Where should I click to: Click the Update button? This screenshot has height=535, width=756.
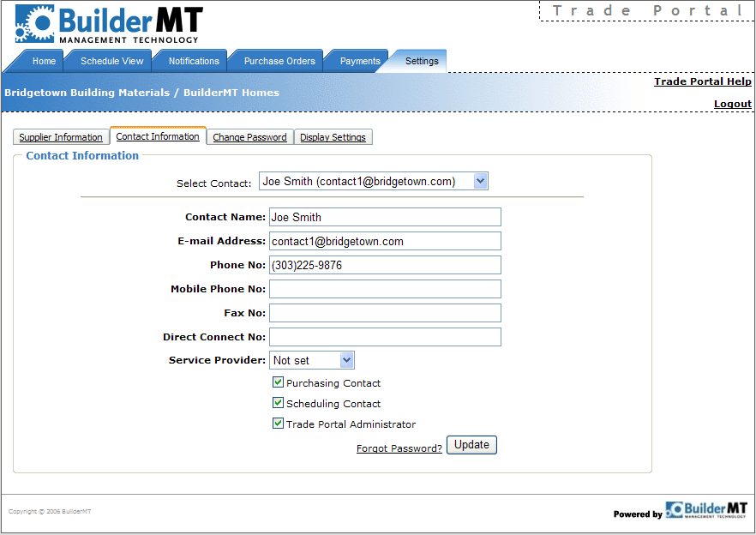(471, 445)
